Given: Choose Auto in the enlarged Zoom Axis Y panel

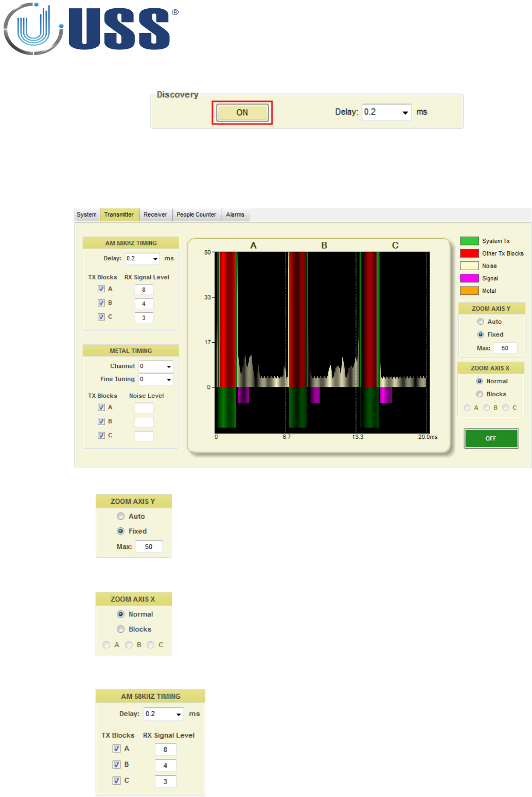Looking at the screenshot, I should click(x=121, y=516).
